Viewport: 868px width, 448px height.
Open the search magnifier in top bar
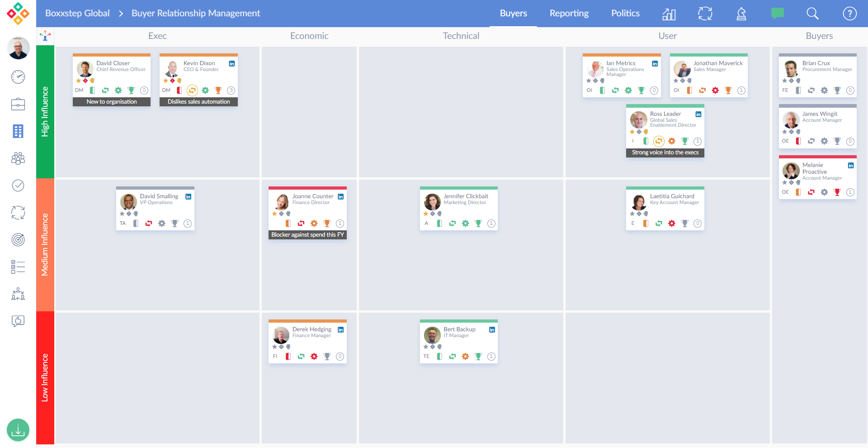click(812, 14)
